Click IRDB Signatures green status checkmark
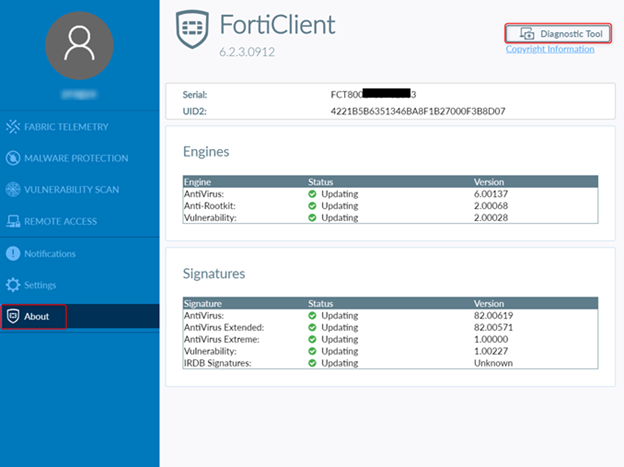Image resolution: width=624 pixels, height=467 pixels. pyautogui.click(x=312, y=363)
